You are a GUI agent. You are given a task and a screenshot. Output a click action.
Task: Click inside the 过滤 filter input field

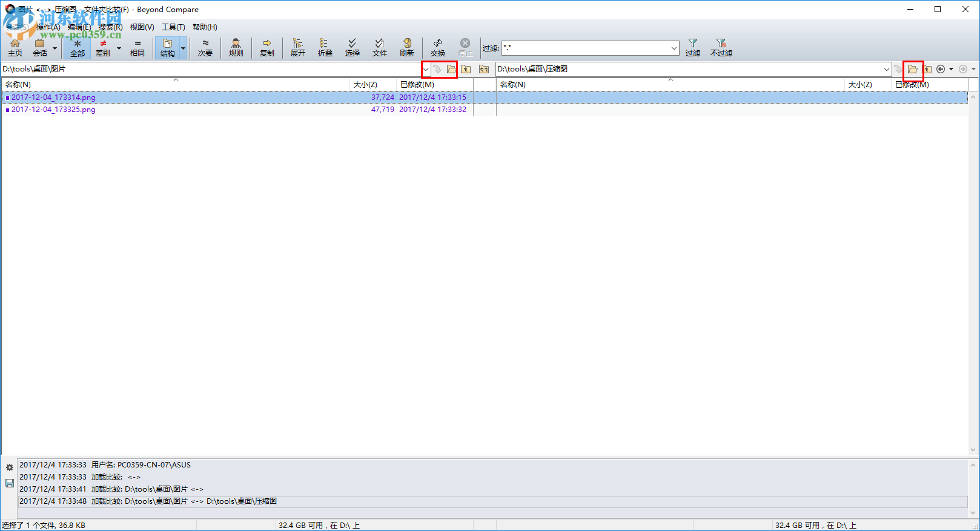tap(585, 48)
